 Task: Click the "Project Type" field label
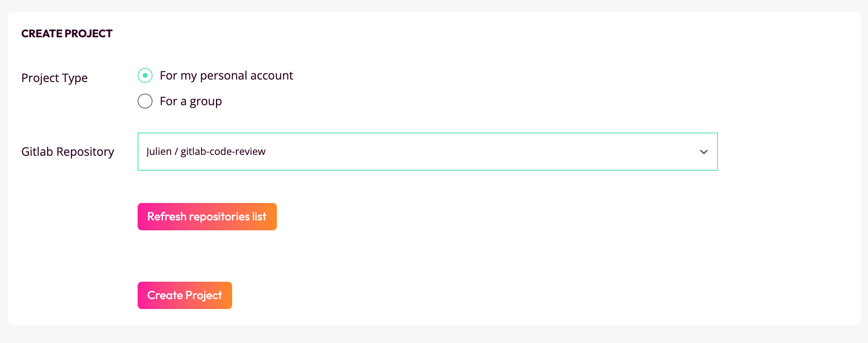click(x=54, y=78)
